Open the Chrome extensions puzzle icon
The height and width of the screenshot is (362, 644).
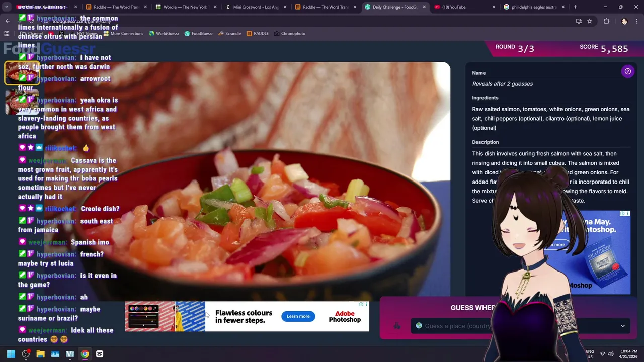coord(606,21)
